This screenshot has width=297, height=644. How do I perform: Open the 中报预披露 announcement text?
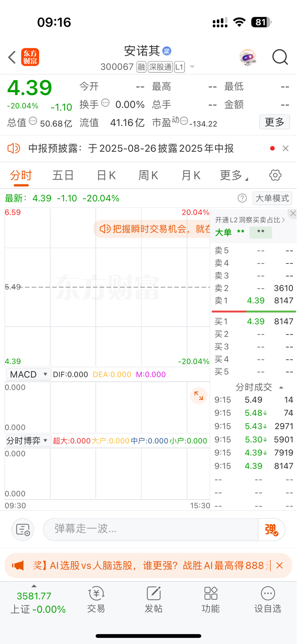(x=131, y=149)
